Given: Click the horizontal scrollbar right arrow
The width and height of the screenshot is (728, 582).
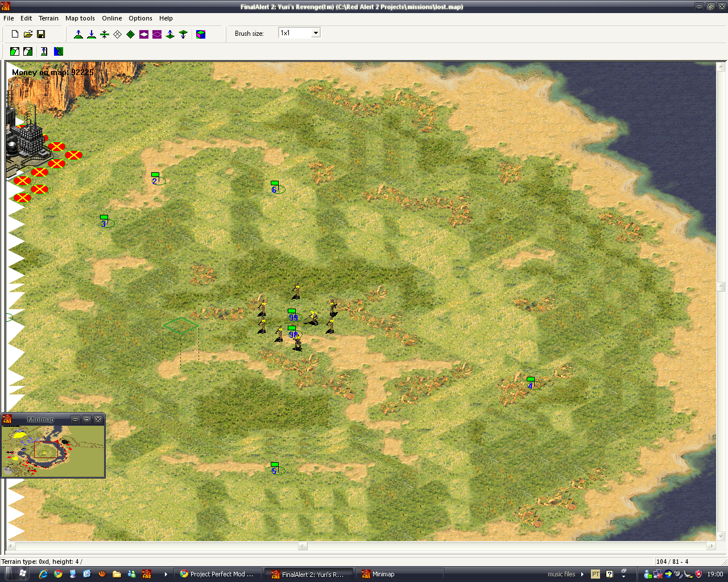Looking at the screenshot, I should click(x=711, y=546).
